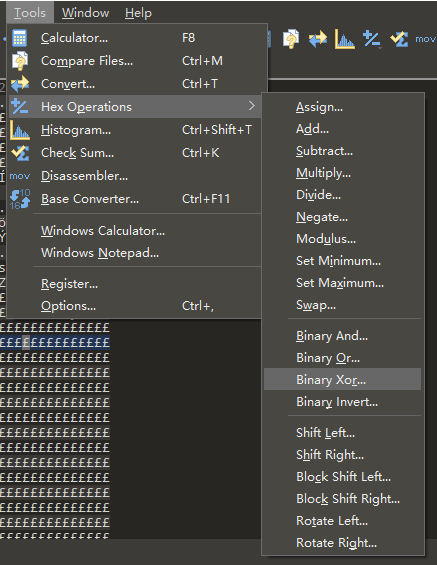Viewport: 437px width, 565px height.
Task: Click the Hex Operations toolbar icon
Action: coord(371,39)
